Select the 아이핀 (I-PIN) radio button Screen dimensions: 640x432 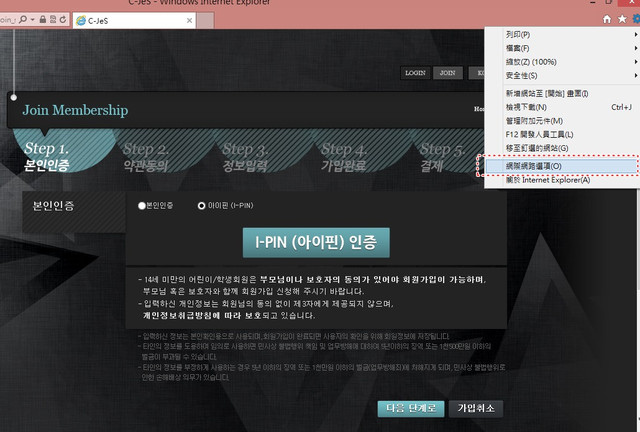coord(201,206)
